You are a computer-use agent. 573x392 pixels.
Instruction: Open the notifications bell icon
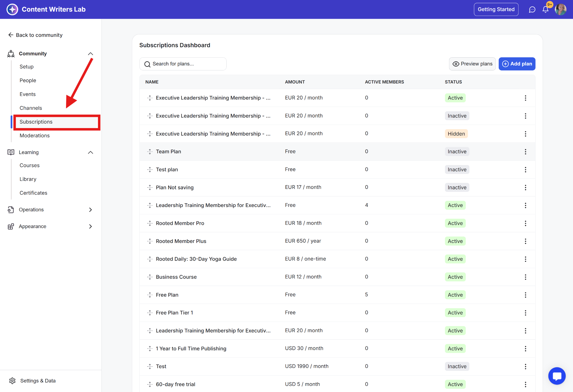(x=545, y=10)
